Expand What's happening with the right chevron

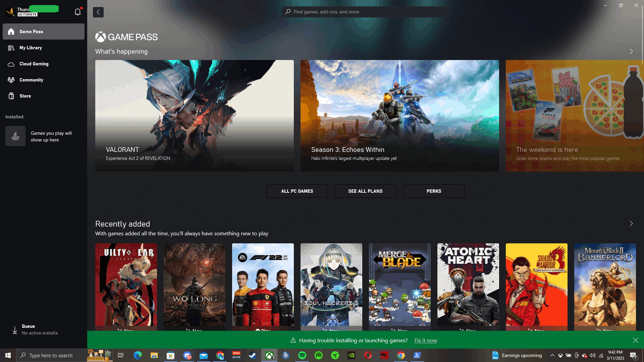point(631,51)
